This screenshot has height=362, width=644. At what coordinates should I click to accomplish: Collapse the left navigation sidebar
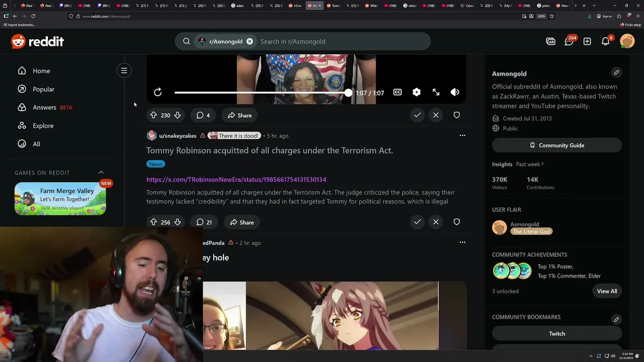point(124,71)
